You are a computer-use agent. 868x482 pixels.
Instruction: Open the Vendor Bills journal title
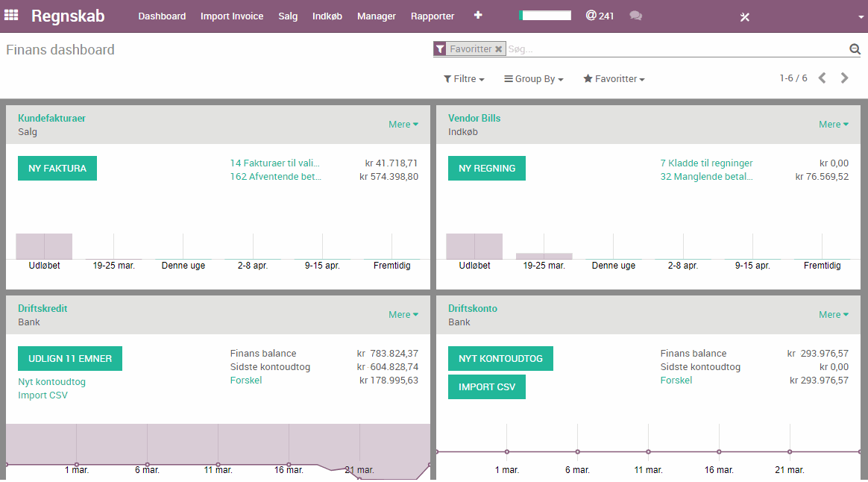[474, 118]
